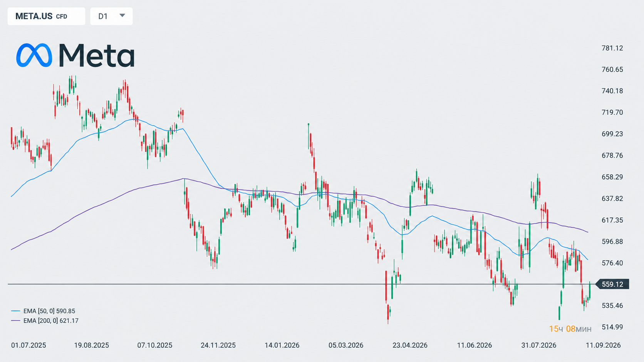Click the 678.76 price axis value
644x362 pixels.
point(612,155)
